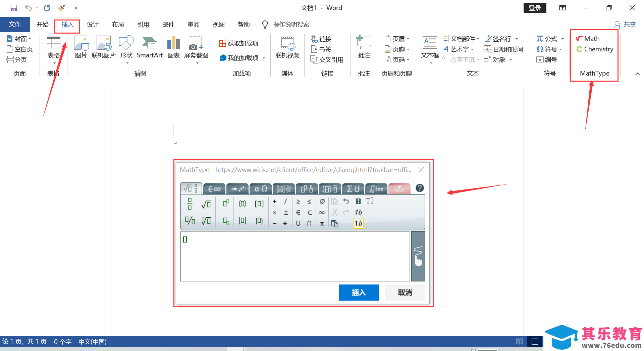
Task: Switch to Print Layout in the status bar
Action: [x=535, y=342]
